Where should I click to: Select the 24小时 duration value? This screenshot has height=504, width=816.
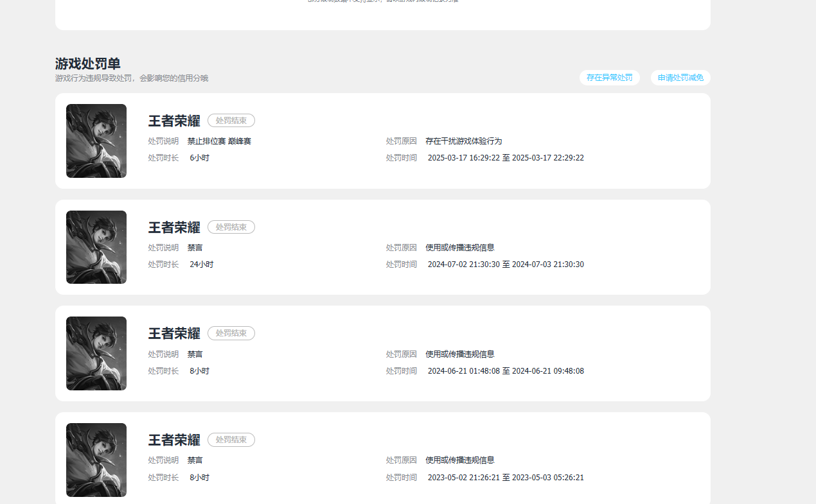202,265
